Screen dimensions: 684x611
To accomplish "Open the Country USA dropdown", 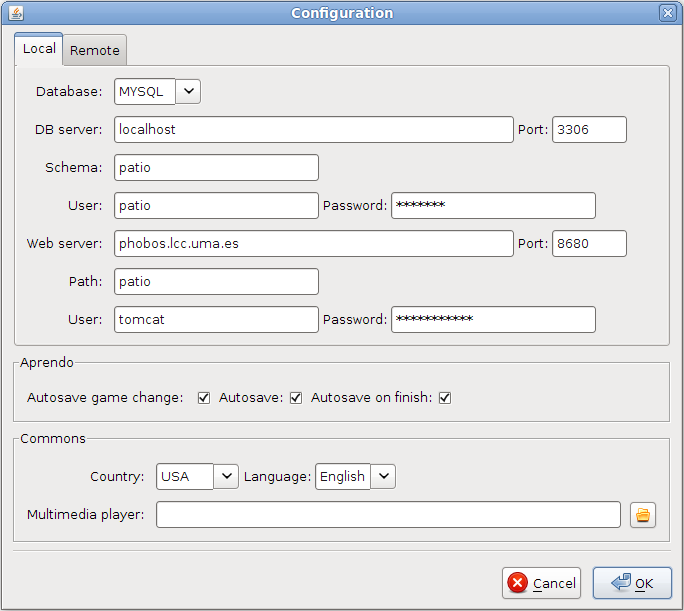I will click(226, 476).
